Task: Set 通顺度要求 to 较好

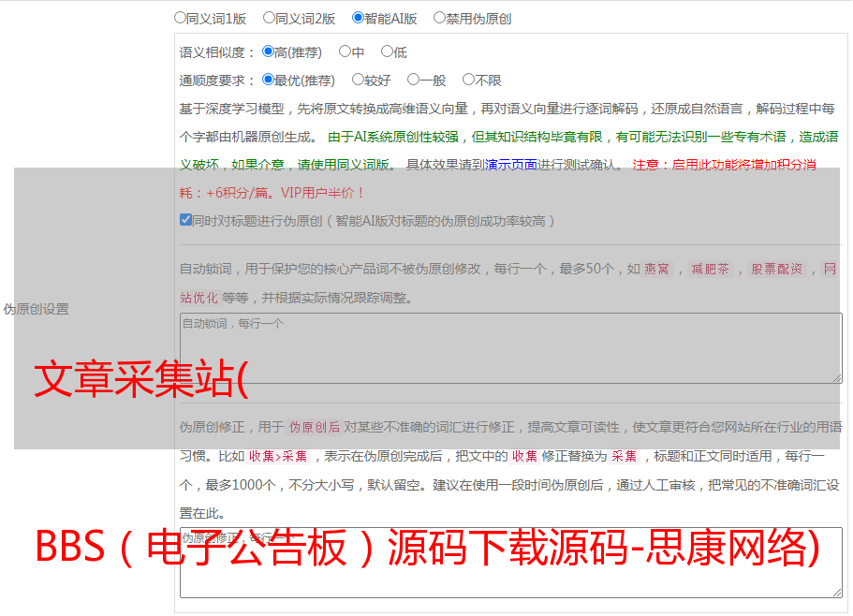Action: [358, 81]
